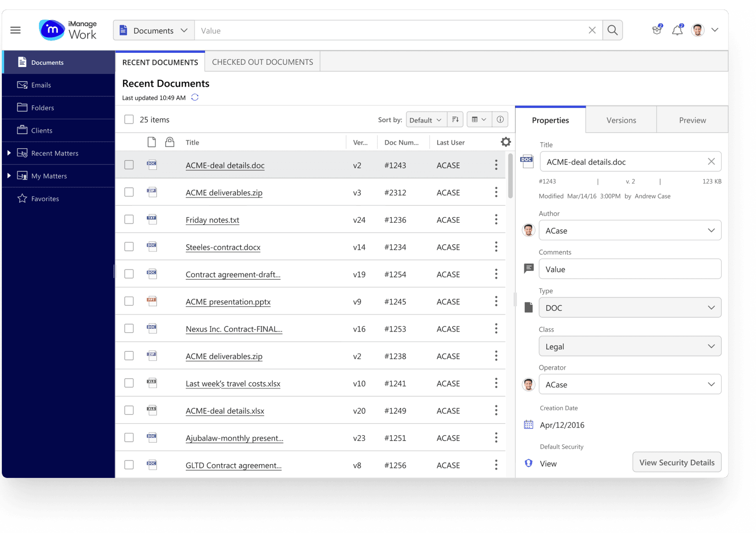Open Favorites from the sidebar
Viewport: 756px width, 539px height.
(x=44, y=198)
